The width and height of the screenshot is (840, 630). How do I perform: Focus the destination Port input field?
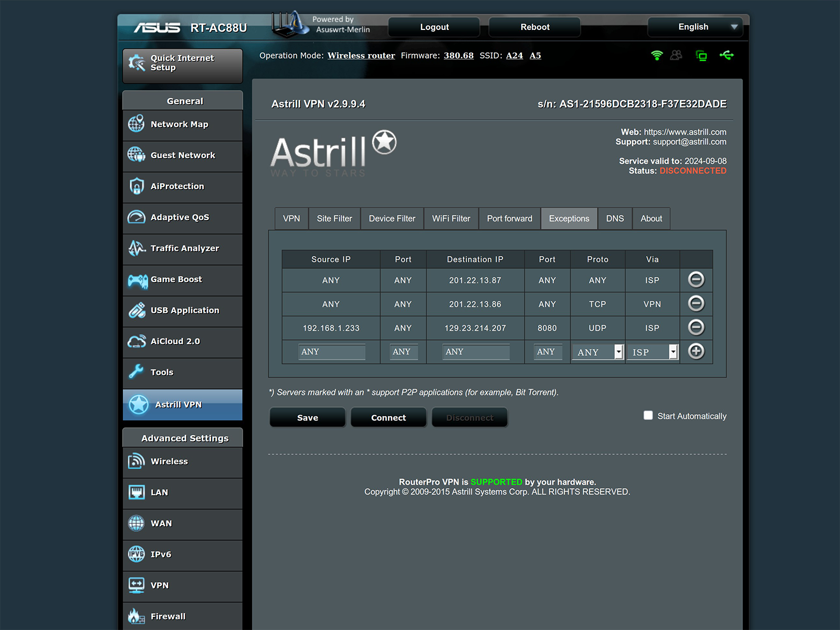point(548,352)
